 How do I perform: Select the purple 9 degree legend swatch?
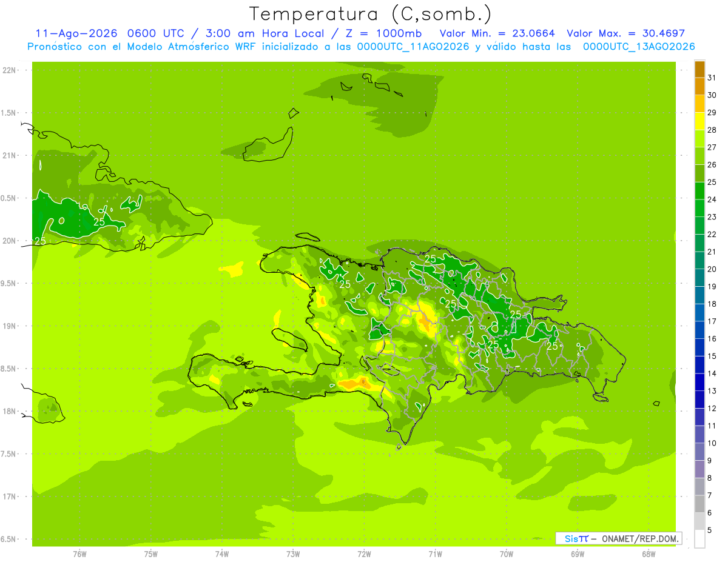point(699,469)
